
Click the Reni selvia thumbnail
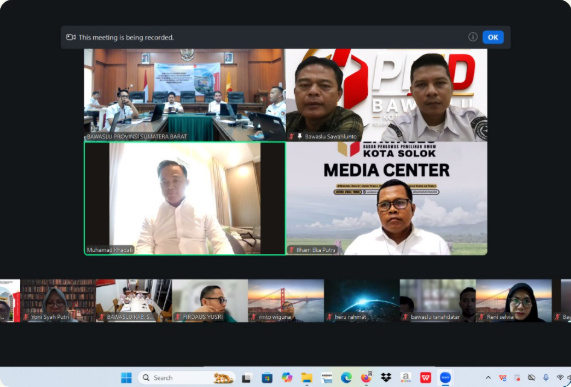pos(514,300)
